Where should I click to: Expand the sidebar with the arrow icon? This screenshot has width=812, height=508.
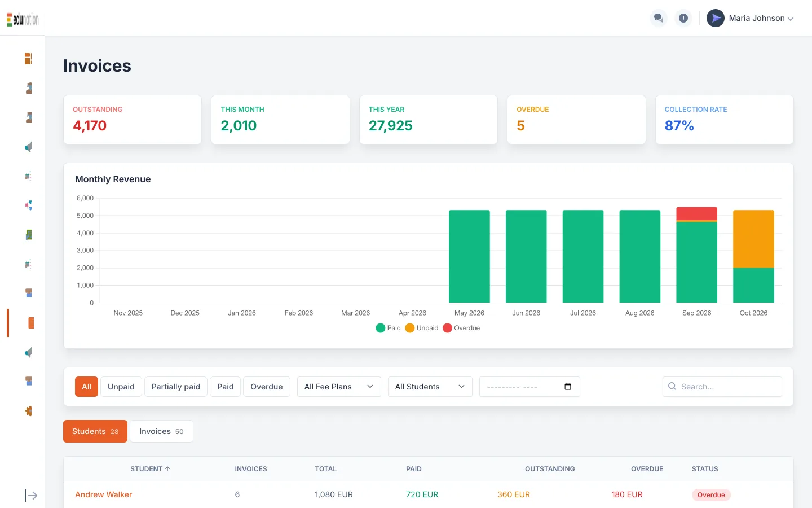[31, 496]
